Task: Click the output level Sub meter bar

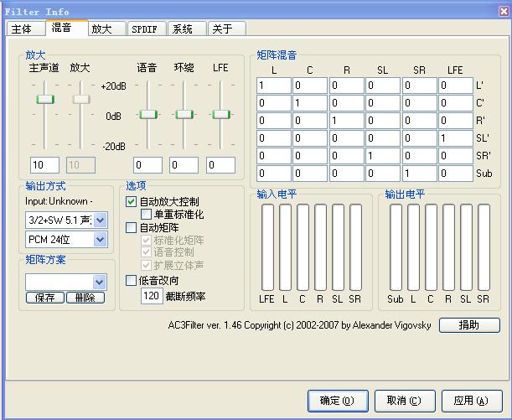Action: pyautogui.click(x=396, y=247)
